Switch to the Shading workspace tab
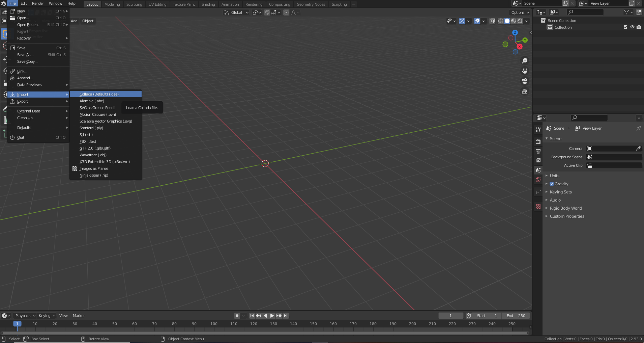644x343 pixels. point(208,4)
